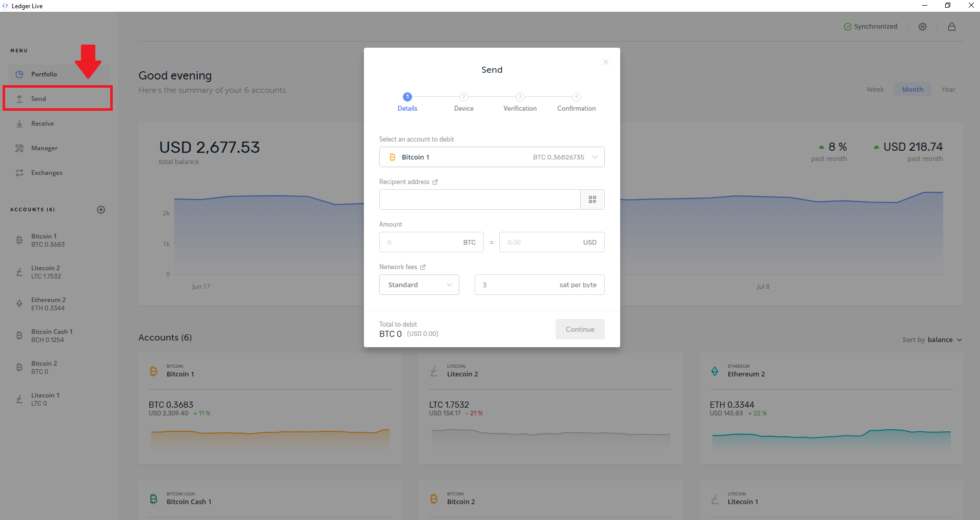Open the Exchanges menu item
Viewport: 980px width, 520px height.
[x=58, y=173]
